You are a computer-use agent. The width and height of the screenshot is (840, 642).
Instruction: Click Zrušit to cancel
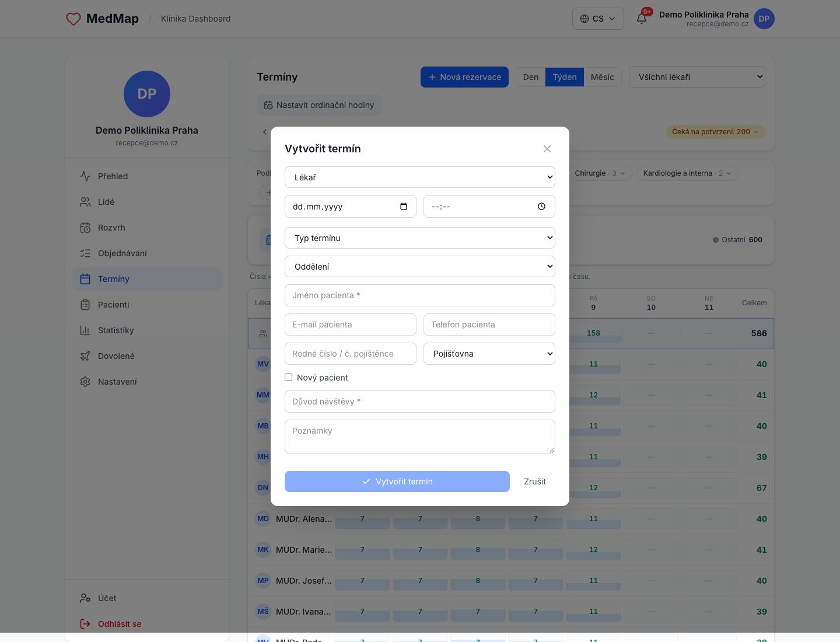(535, 481)
